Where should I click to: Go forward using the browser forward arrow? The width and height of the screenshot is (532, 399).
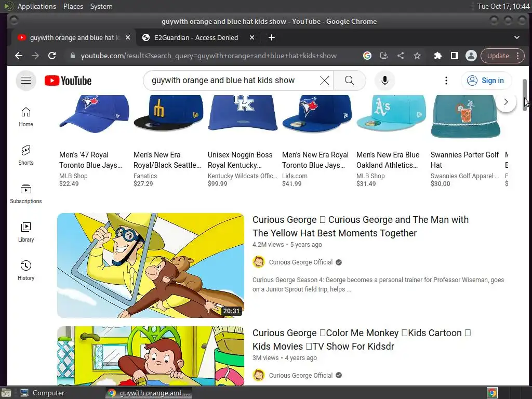click(x=35, y=56)
